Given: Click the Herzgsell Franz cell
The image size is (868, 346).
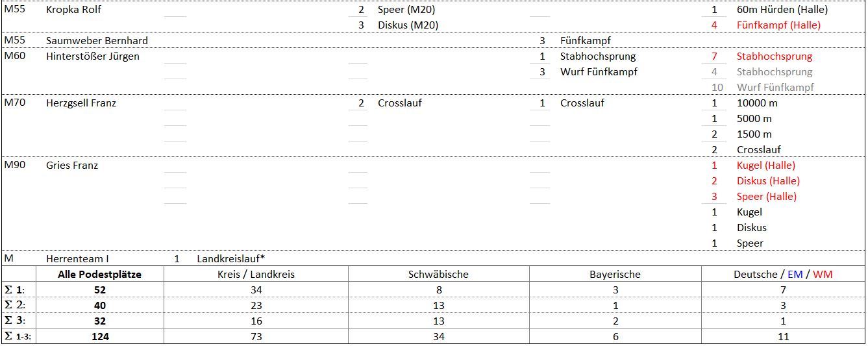Looking at the screenshot, I should click(81, 103).
